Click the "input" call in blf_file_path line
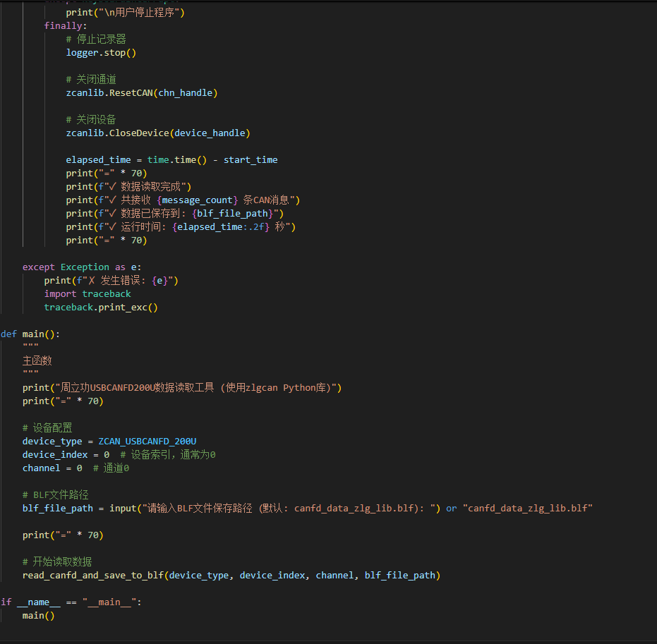 (x=123, y=509)
